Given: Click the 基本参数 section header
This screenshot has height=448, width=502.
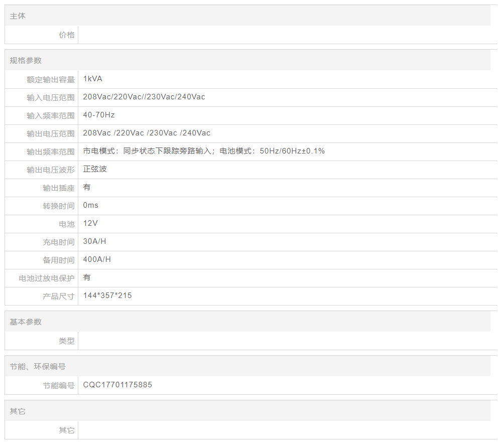Looking at the screenshot, I should click(26, 322).
